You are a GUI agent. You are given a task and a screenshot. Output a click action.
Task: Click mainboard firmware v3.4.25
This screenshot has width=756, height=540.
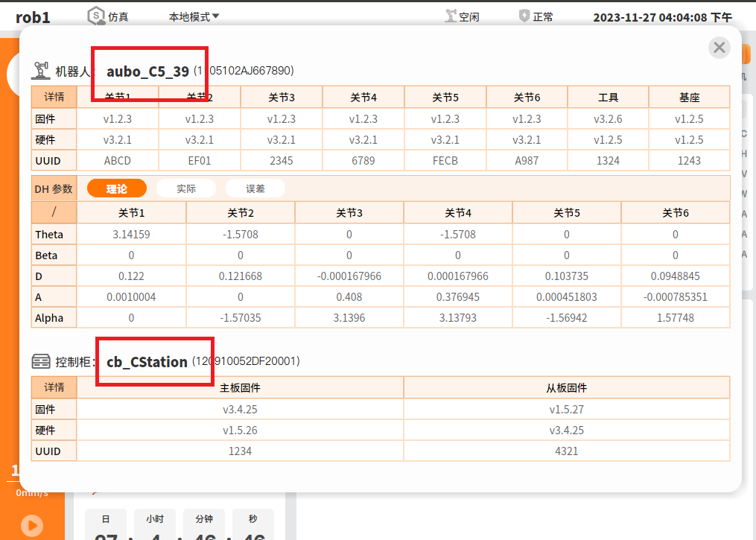[240, 410]
